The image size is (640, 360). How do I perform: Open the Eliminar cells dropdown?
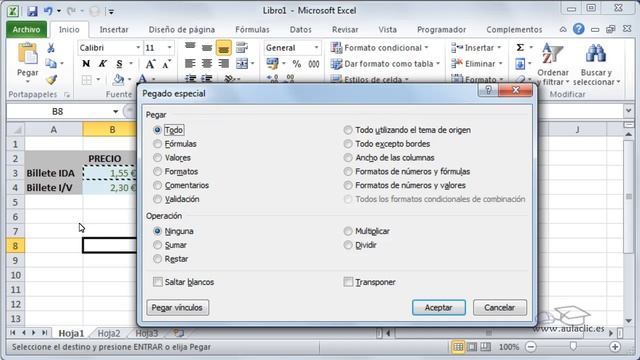476,64
